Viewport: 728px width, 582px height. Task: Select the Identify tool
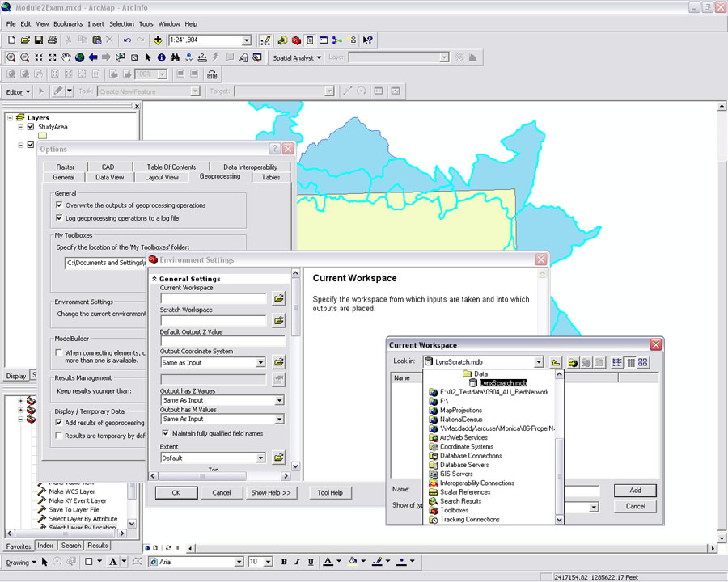click(161, 57)
